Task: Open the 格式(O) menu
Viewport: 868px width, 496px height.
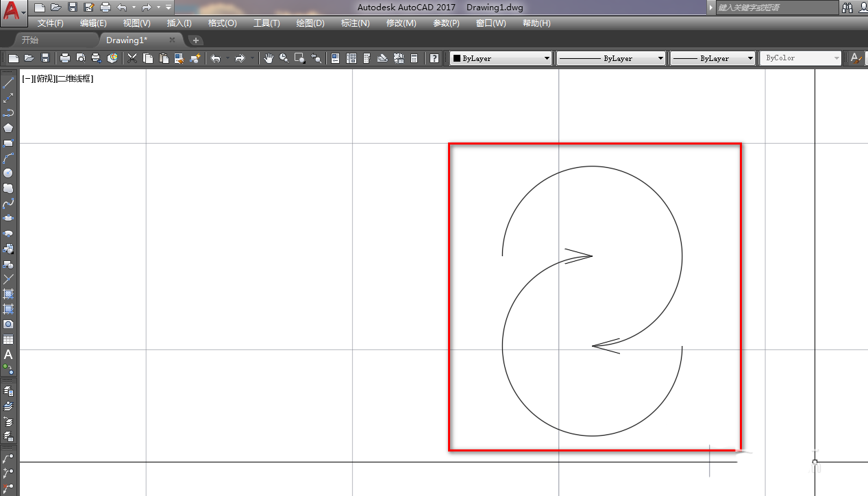Action: point(223,23)
